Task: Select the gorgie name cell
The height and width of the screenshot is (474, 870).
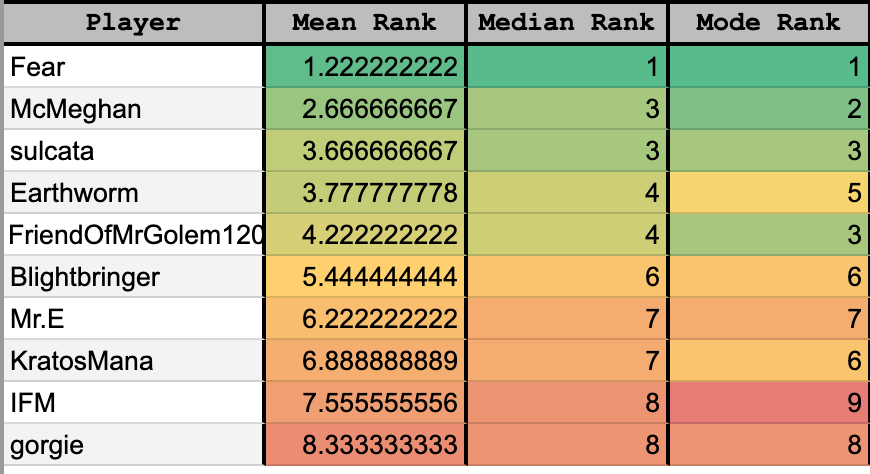Action: 133,445
